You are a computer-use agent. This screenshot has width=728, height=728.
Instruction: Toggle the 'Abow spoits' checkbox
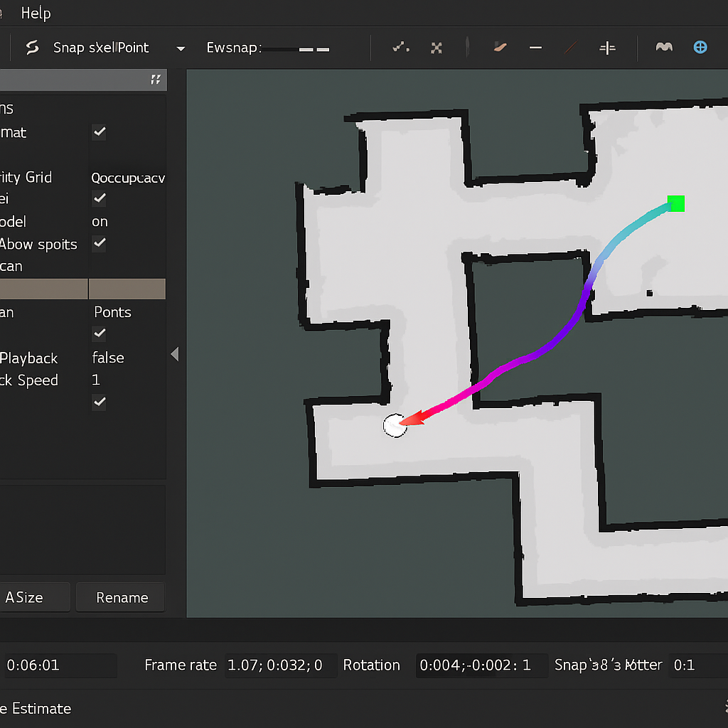(x=99, y=243)
